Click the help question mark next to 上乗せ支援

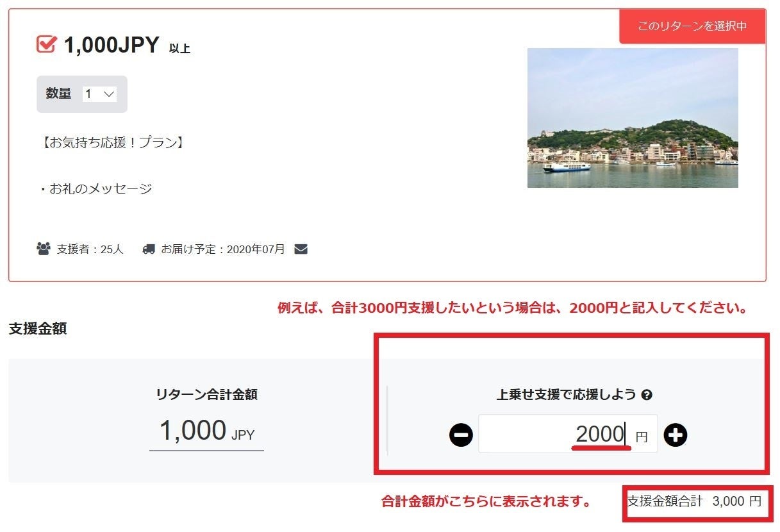point(647,395)
